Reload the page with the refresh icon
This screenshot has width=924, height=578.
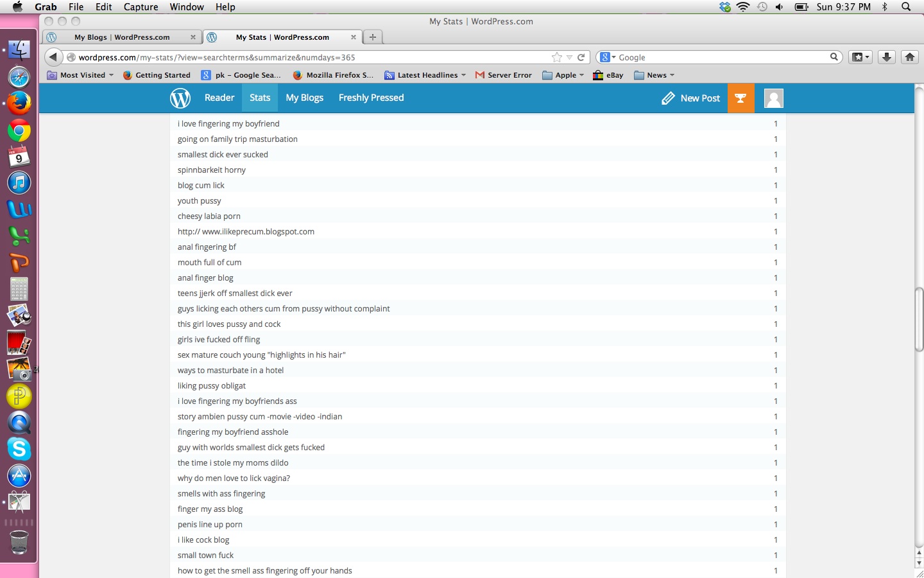coord(581,57)
